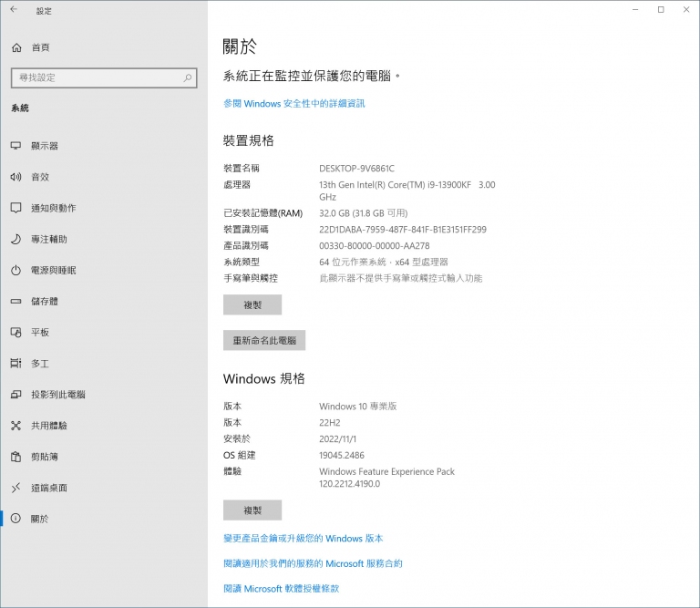Click 系統正在監控並保護您的電腦 status text
The height and width of the screenshot is (608, 700).
312,76
